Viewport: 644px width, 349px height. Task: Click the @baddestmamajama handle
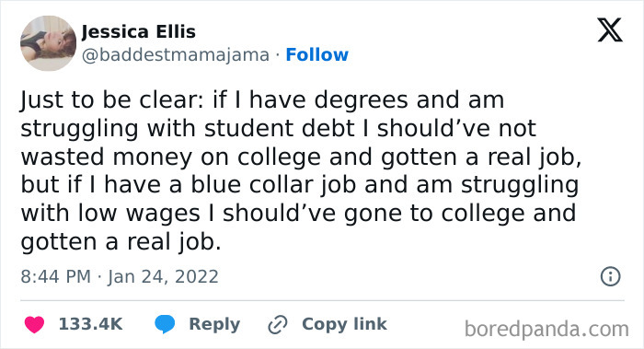pyautogui.click(x=176, y=55)
